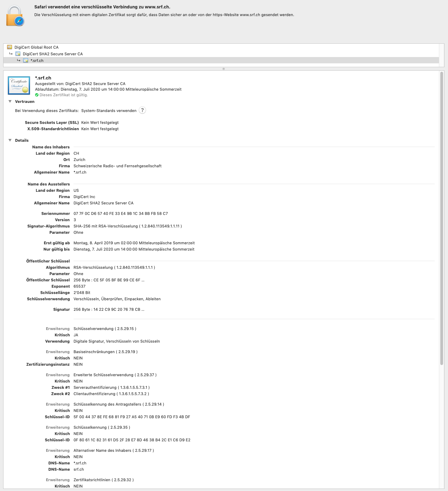Click the Schlüssellänge value 2'048 Bit
448x491 pixels.
click(82, 293)
